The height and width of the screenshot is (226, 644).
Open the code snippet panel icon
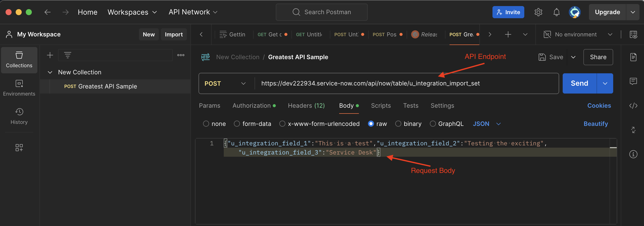tap(633, 106)
